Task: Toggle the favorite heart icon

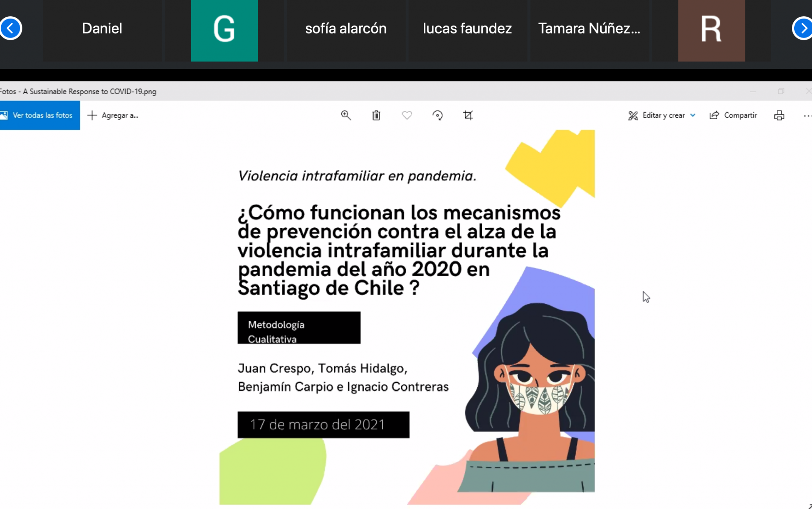Action: tap(407, 115)
